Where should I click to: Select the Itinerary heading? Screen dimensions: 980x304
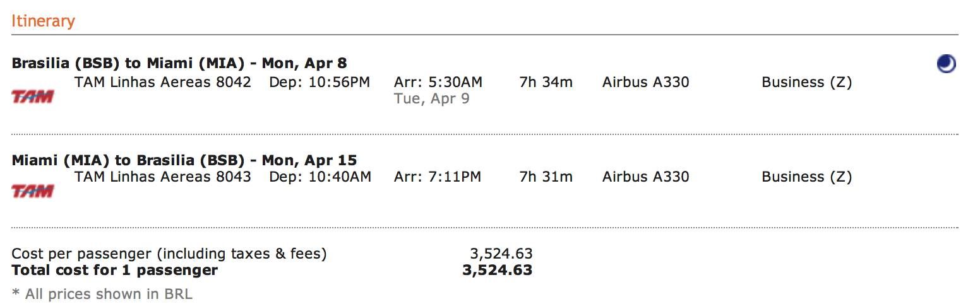click(43, 21)
